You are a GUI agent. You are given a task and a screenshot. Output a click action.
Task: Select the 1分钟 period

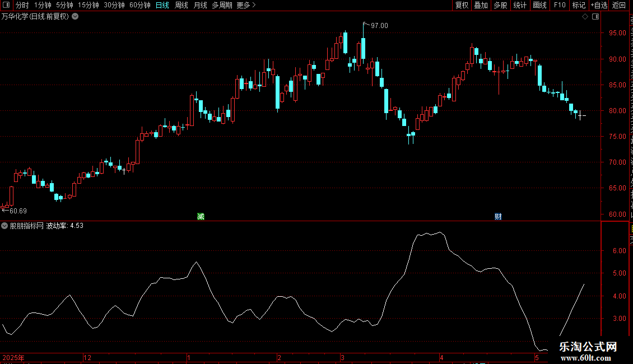(43, 5)
